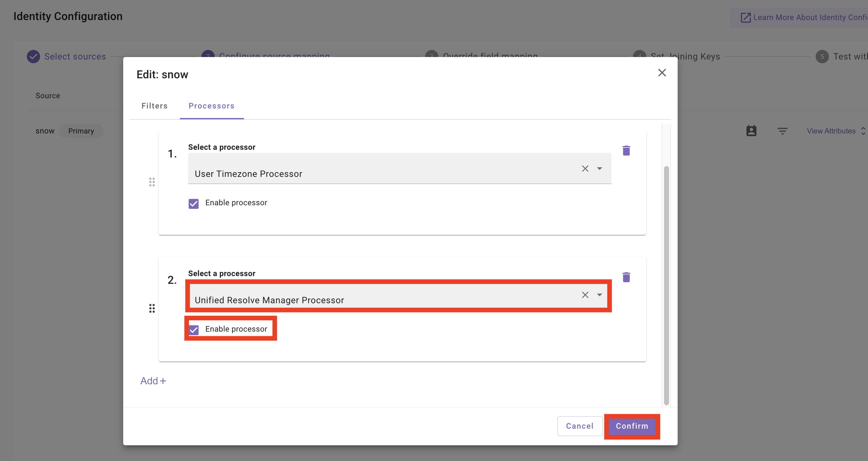Switch to the Filters tab
This screenshot has width=868, height=461.
[x=154, y=106]
